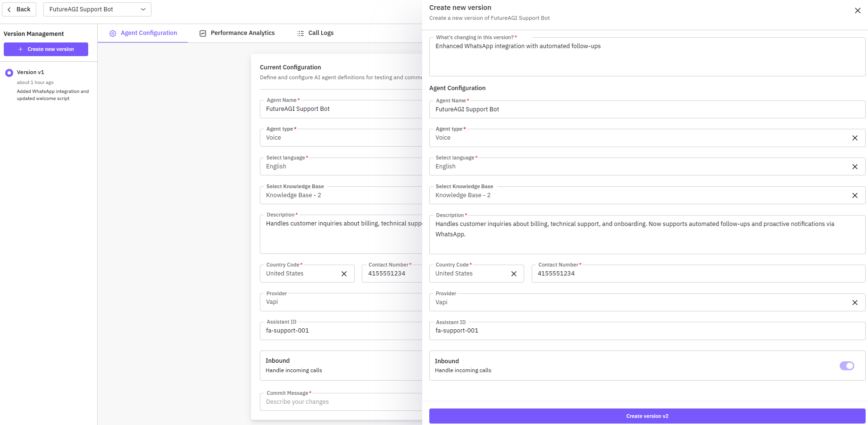
Task: Clear the selected English language
Action: click(x=855, y=167)
